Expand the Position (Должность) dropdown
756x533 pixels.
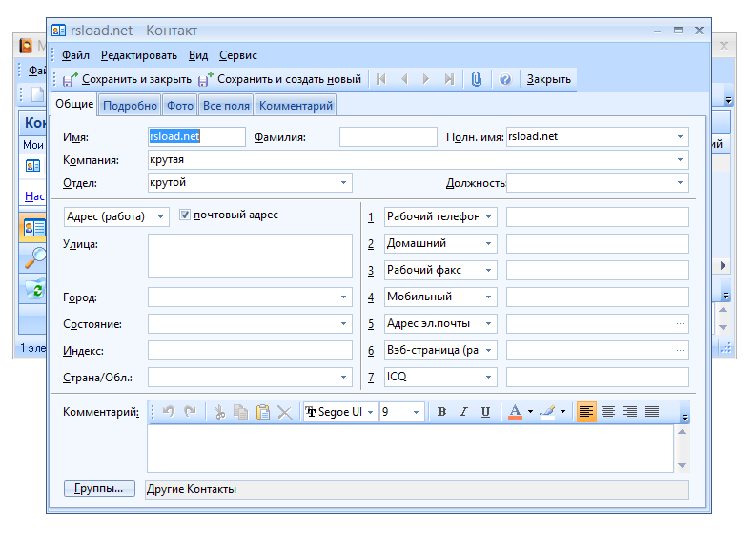click(x=680, y=183)
